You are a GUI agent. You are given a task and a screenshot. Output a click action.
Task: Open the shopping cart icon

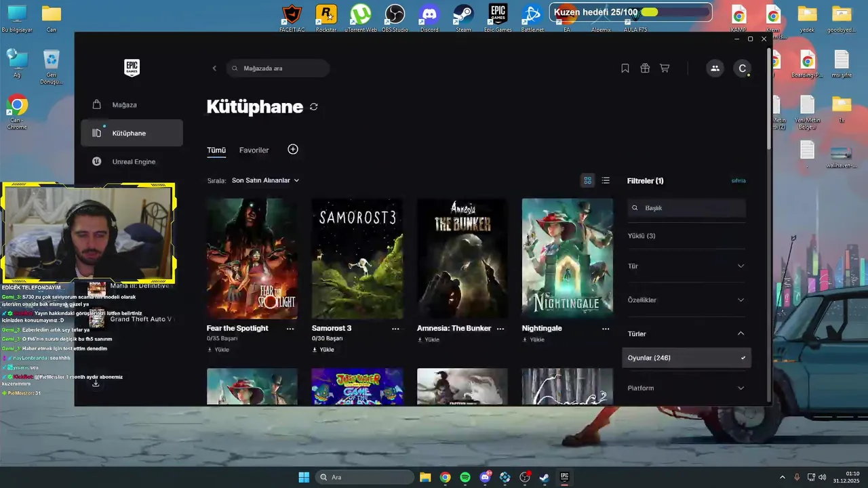[665, 68]
